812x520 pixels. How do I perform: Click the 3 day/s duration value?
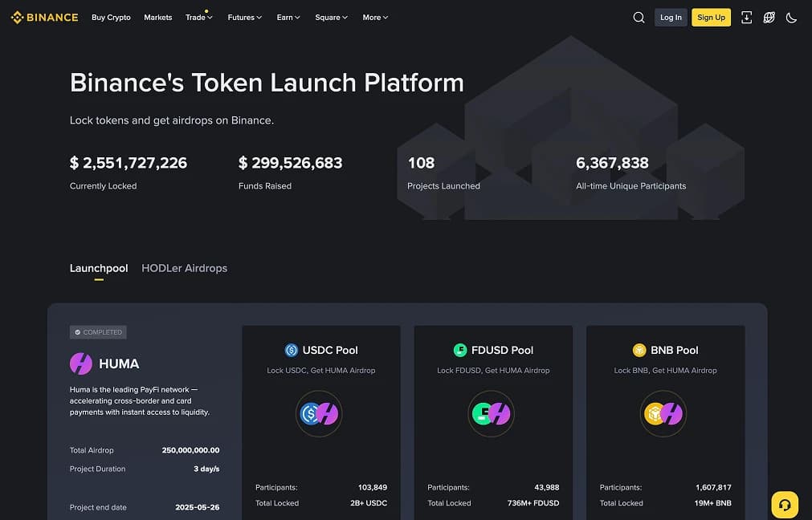click(x=206, y=469)
